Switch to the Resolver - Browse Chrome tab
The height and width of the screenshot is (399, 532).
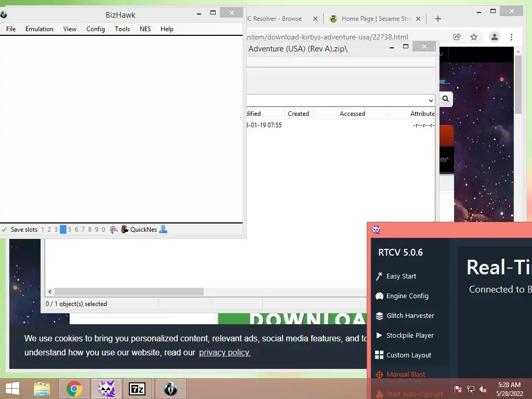pos(274,19)
